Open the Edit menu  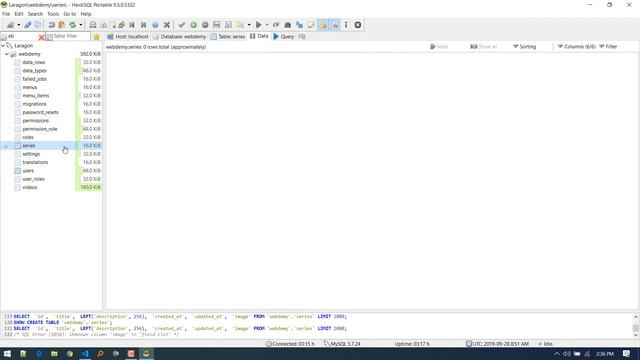pos(19,14)
